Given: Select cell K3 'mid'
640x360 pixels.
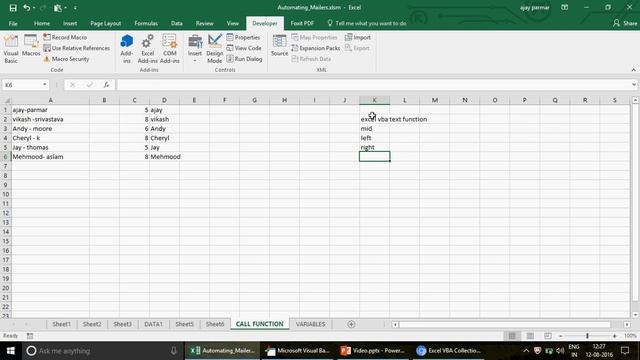Looking at the screenshot, I should tap(374, 129).
